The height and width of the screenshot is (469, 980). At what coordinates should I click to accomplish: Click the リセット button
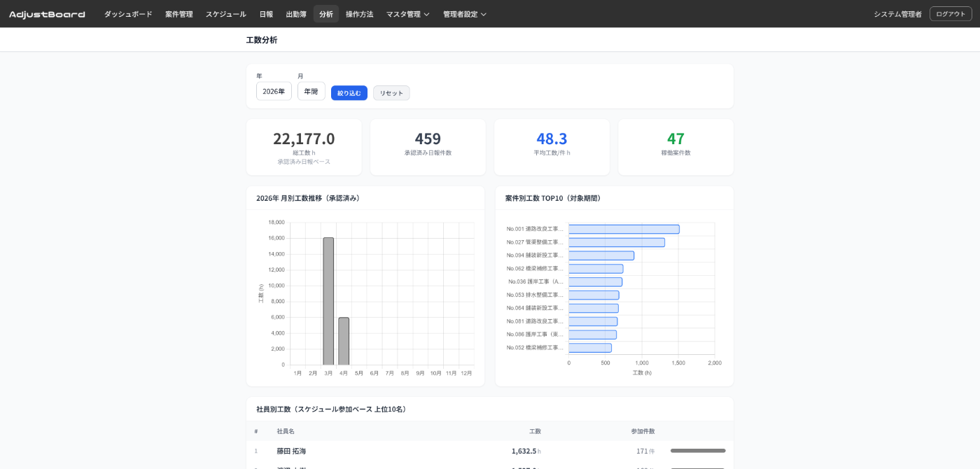coord(391,93)
